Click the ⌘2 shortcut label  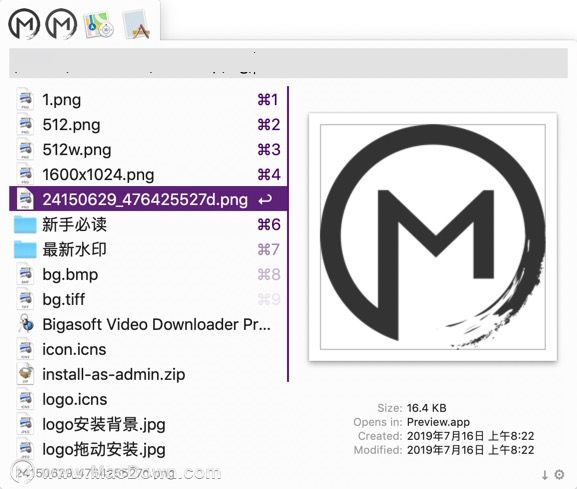point(269,125)
